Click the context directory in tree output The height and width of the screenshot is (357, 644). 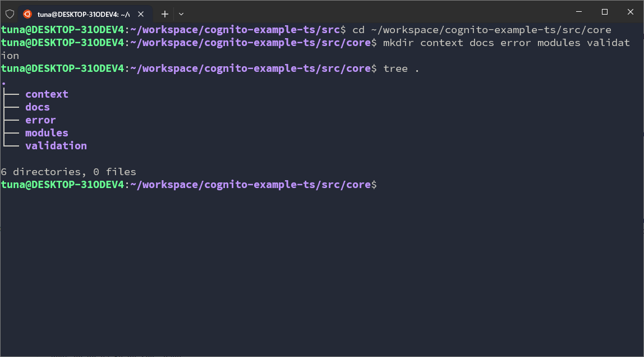pyautogui.click(x=47, y=94)
